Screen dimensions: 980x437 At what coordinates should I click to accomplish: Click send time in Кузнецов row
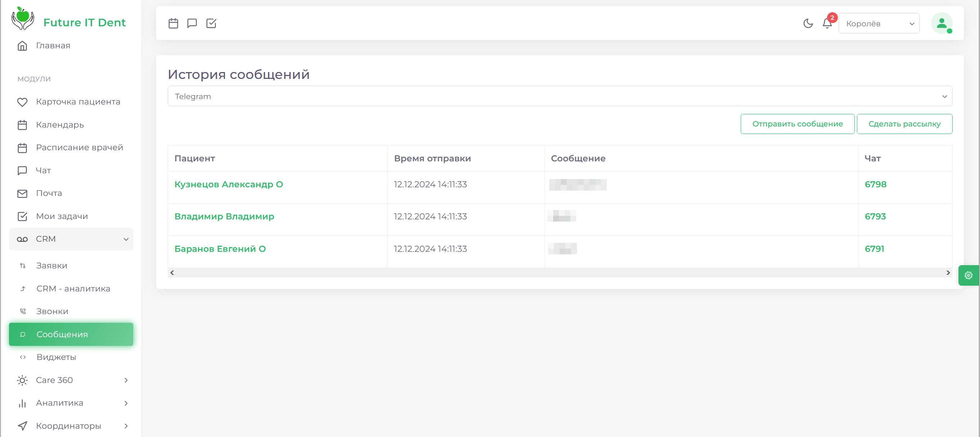pos(430,184)
